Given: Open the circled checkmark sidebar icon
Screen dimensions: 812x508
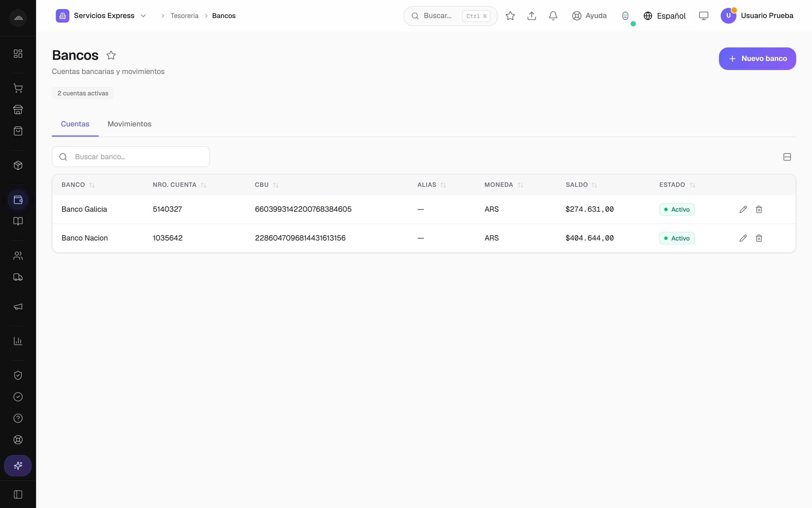Looking at the screenshot, I should point(18,397).
